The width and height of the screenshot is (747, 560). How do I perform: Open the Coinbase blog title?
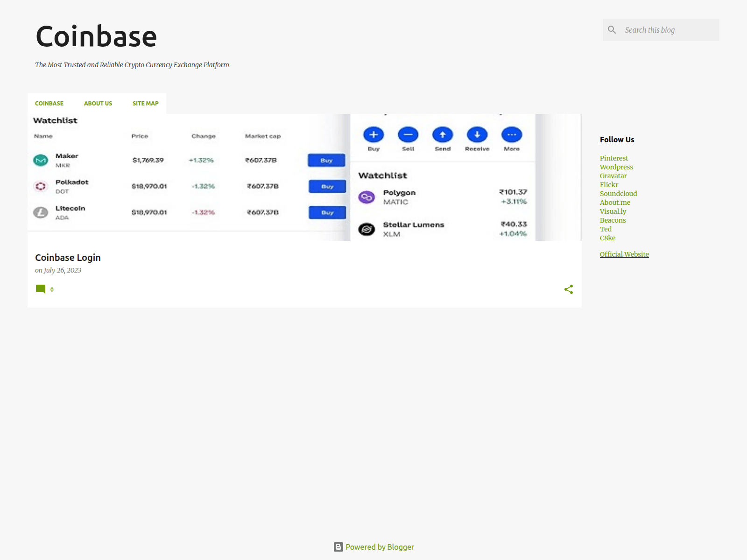[96, 36]
